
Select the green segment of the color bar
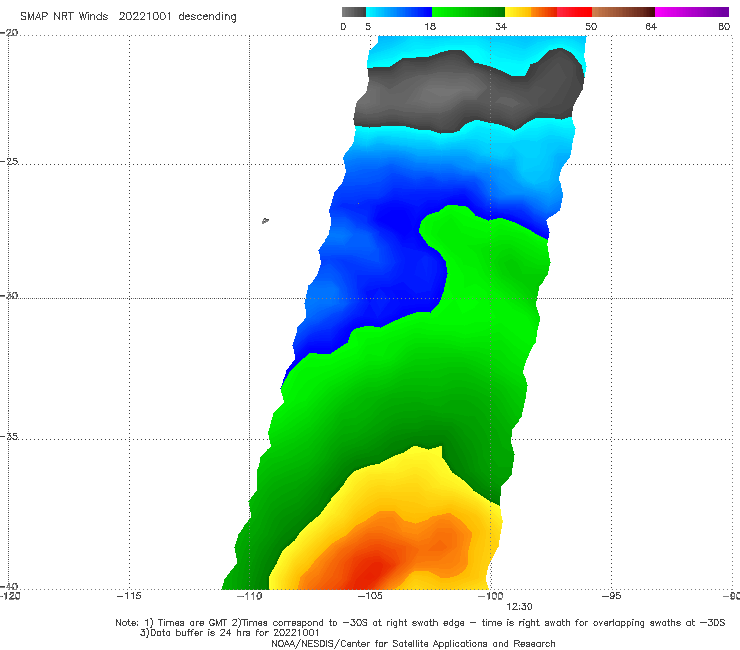[468, 12]
